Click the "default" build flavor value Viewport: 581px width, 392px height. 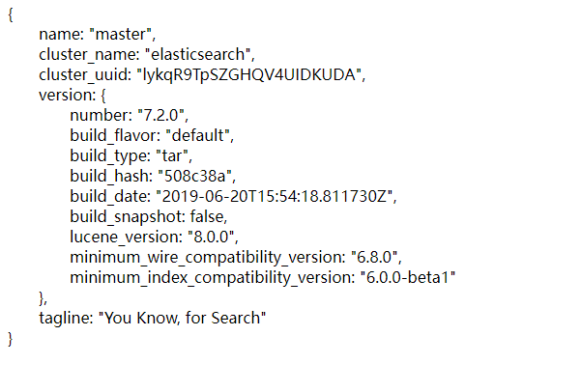tap(203, 136)
